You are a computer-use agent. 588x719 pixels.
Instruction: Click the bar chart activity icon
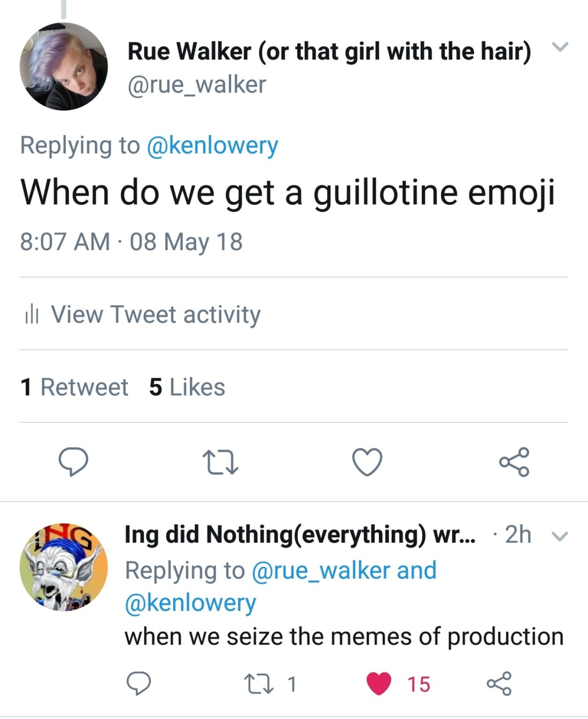tap(32, 314)
